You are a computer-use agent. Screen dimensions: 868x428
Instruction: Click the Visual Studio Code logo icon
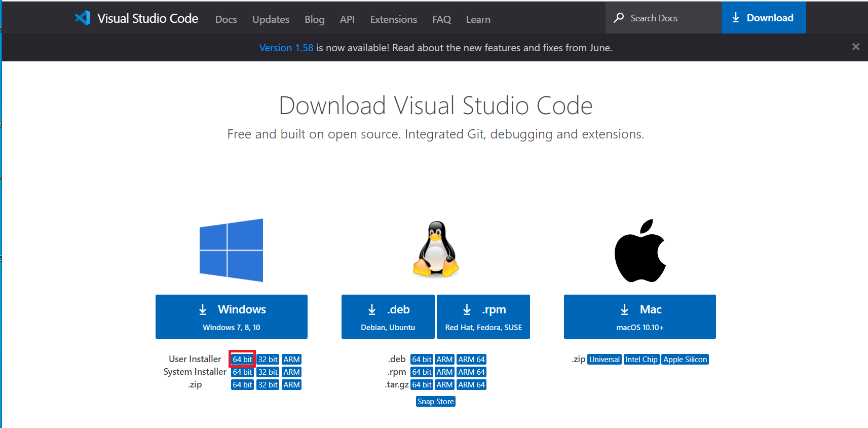coord(83,18)
